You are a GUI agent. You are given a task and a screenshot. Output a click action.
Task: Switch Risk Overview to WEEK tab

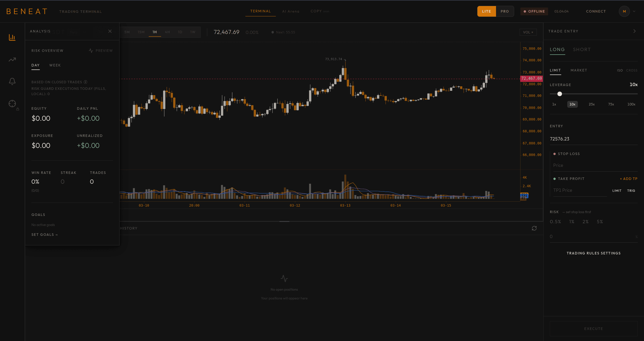55,65
